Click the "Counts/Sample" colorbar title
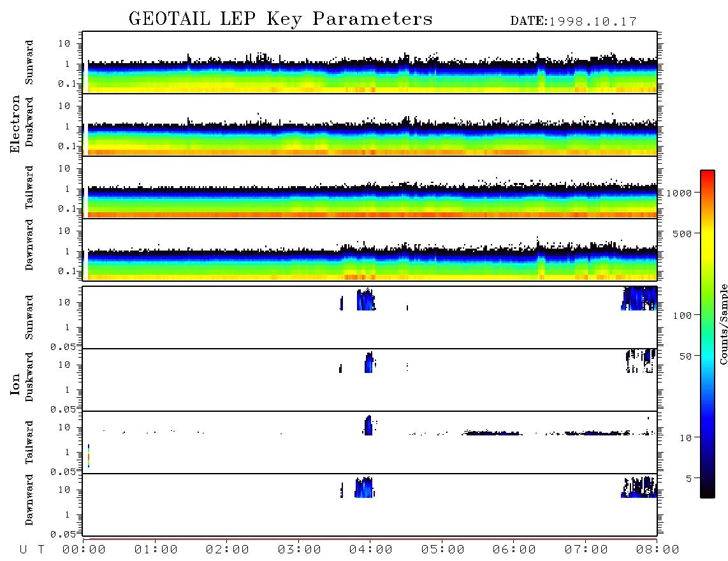Viewport: 728px width, 561px height. coord(723,324)
